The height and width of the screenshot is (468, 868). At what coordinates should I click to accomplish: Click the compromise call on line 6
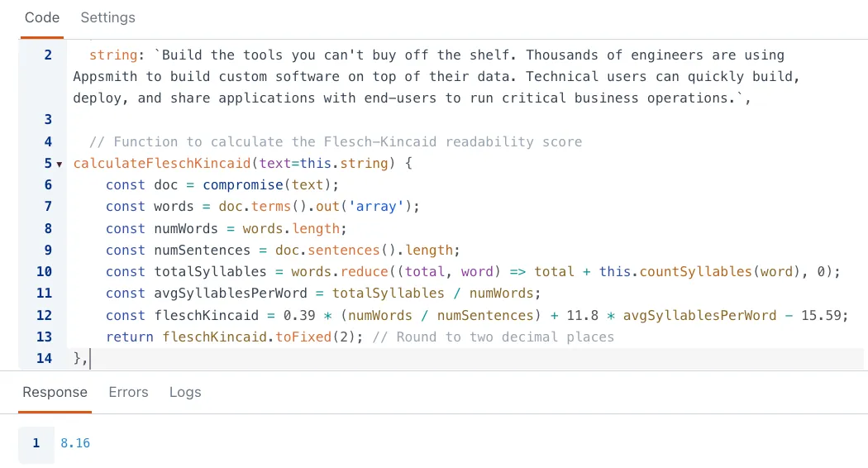click(x=243, y=185)
